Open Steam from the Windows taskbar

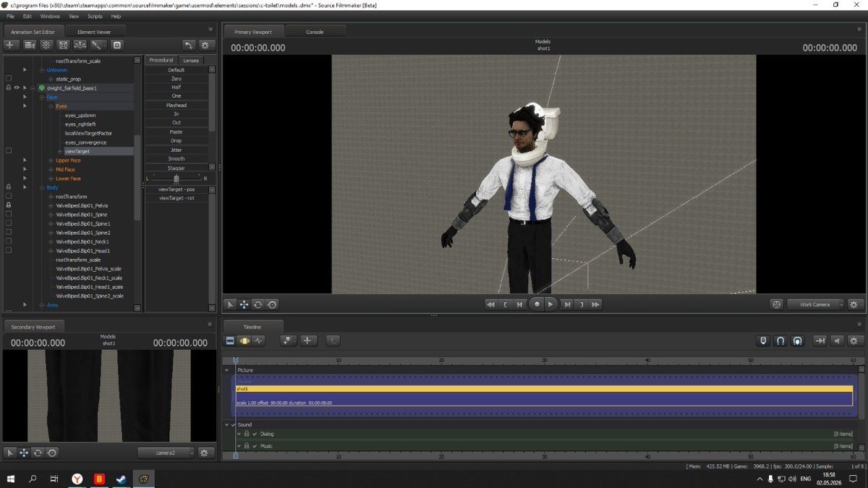122,479
